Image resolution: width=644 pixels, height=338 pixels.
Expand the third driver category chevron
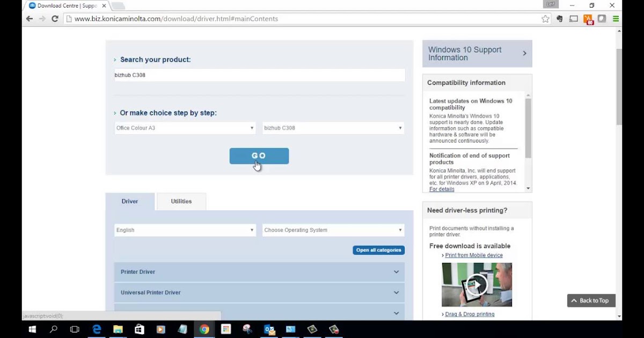click(x=396, y=313)
